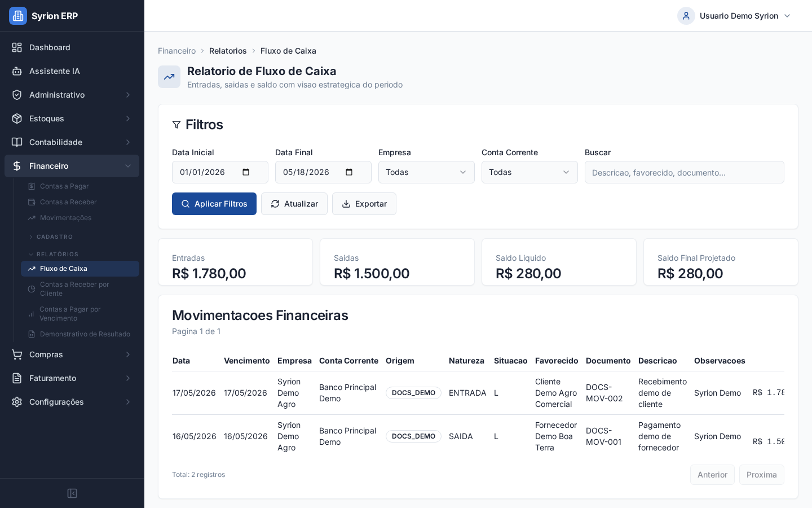Collapse Financeiro menu chevron
The image size is (812, 508).
pos(128,166)
